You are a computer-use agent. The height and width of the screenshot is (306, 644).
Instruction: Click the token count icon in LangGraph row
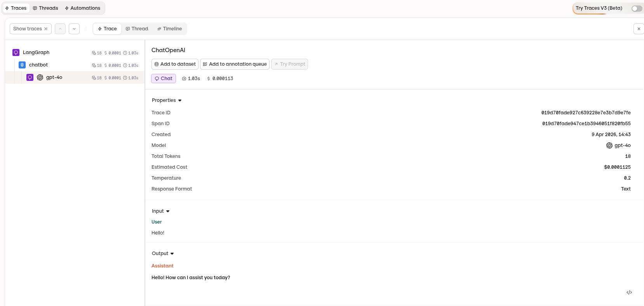[x=94, y=53]
